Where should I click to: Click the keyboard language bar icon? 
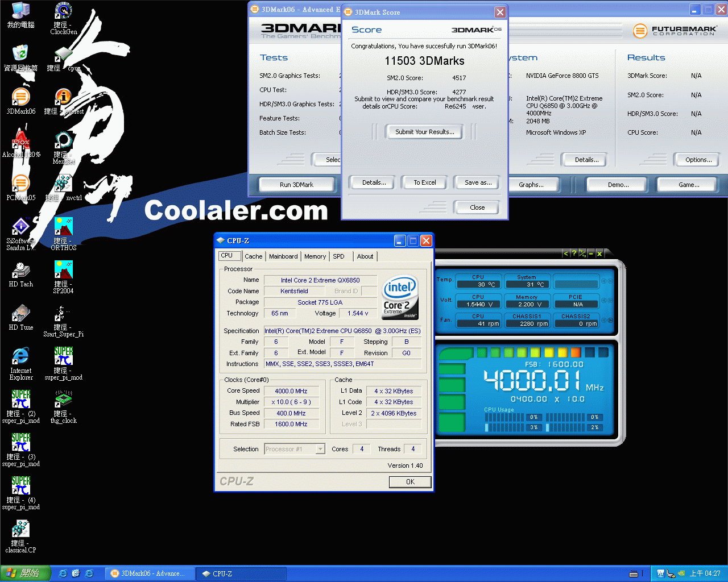[x=634, y=573]
